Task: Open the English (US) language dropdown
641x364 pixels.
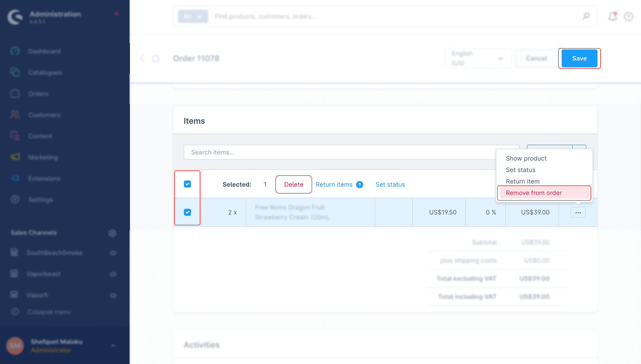Action: click(x=478, y=58)
